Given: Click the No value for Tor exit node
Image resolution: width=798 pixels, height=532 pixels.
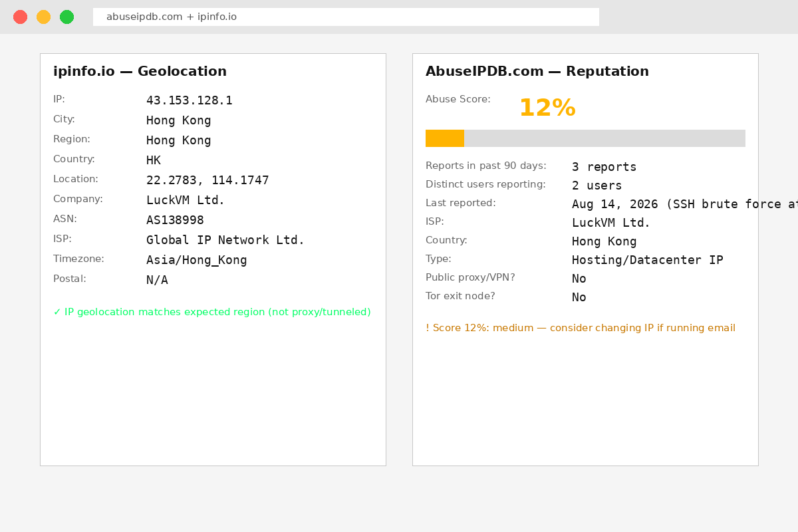Looking at the screenshot, I should [579, 297].
